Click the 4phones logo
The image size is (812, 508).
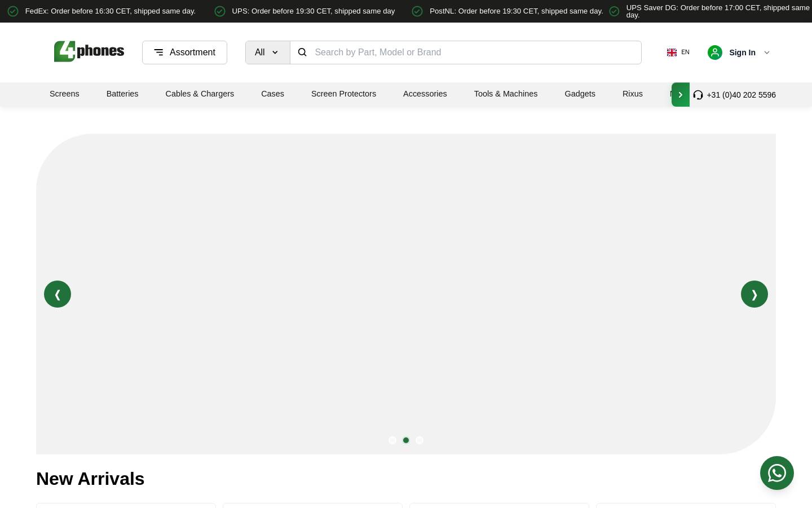pyautogui.click(x=89, y=51)
